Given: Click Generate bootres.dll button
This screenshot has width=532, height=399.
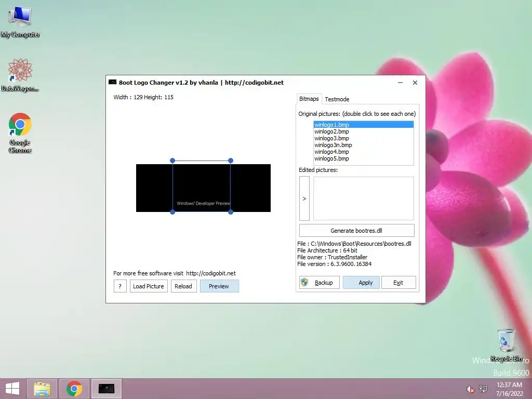Looking at the screenshot, I should [x=356, y=230].
